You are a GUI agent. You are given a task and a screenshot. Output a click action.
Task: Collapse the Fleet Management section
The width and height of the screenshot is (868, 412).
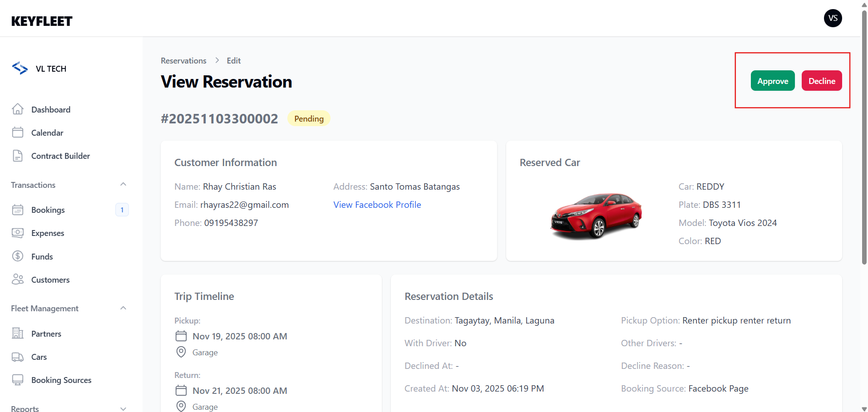123,309
